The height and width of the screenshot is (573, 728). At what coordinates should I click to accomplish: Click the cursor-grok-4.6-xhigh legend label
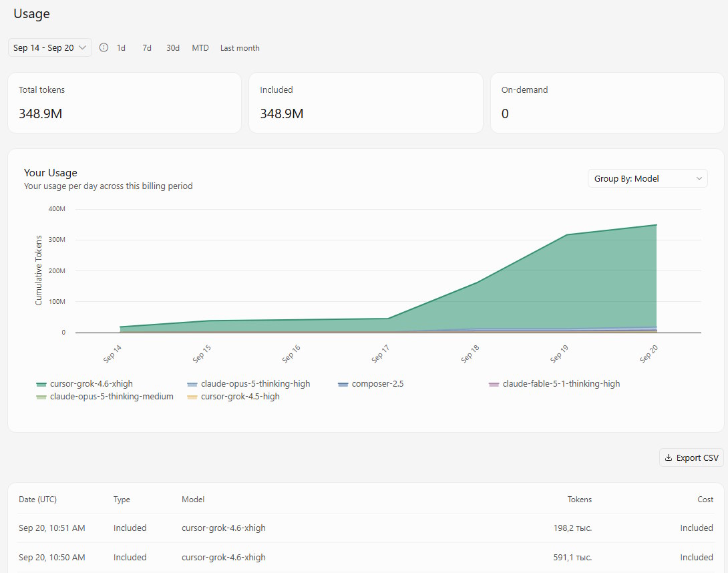pos(92,384)
